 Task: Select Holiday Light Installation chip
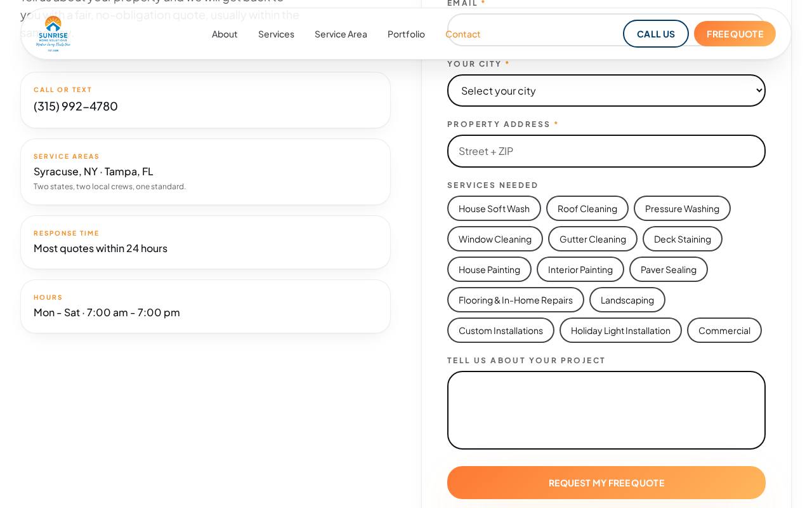pos(620,330)
